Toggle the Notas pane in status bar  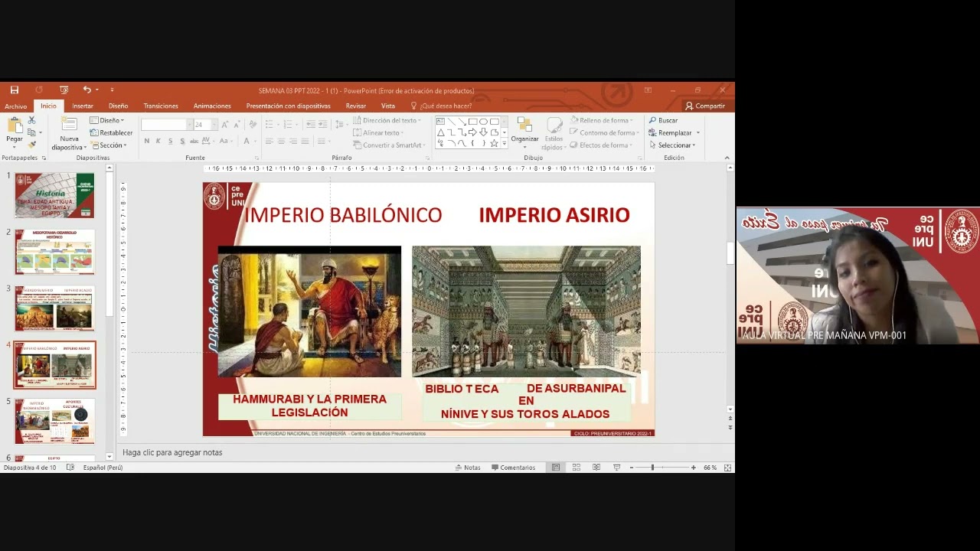468,468
